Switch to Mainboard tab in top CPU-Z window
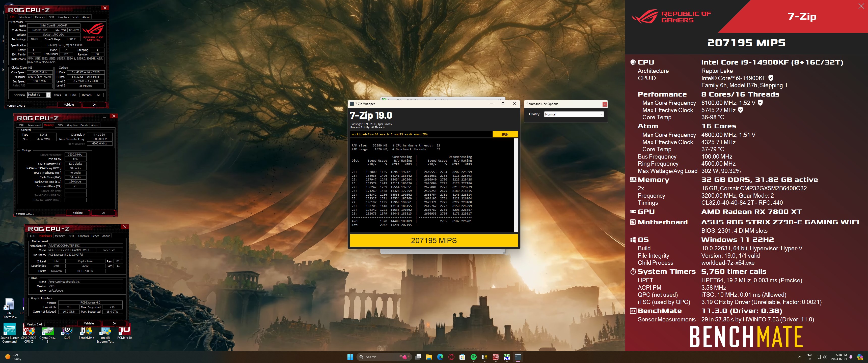Viewport: 868px width, 363px height. click(25, 17)
